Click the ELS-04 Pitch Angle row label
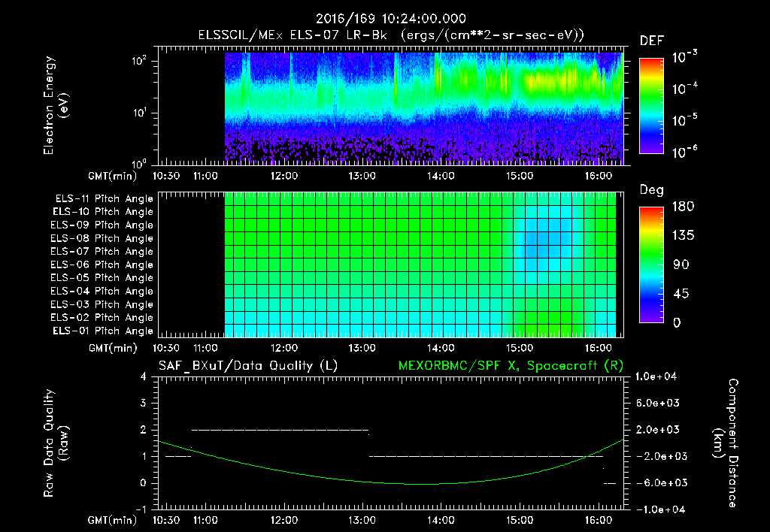 [x=102, y=292]
